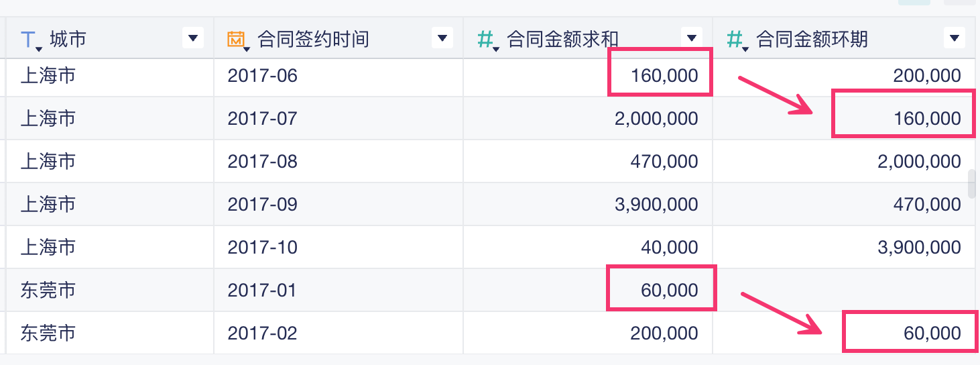Select the 2017-06 date cell
The width and height of the screenshot is (980, 365).
[x=262, y=76]
